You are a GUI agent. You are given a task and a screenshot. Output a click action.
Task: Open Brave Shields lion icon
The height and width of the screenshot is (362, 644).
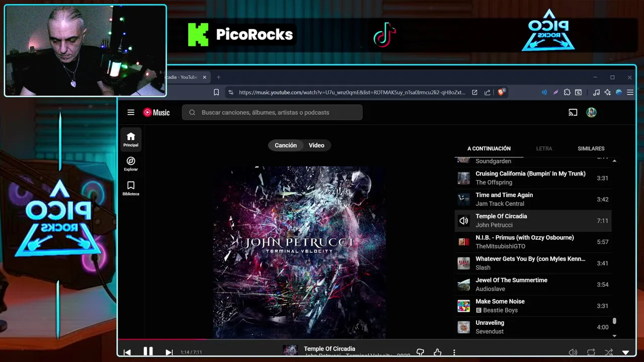point(501,93)
